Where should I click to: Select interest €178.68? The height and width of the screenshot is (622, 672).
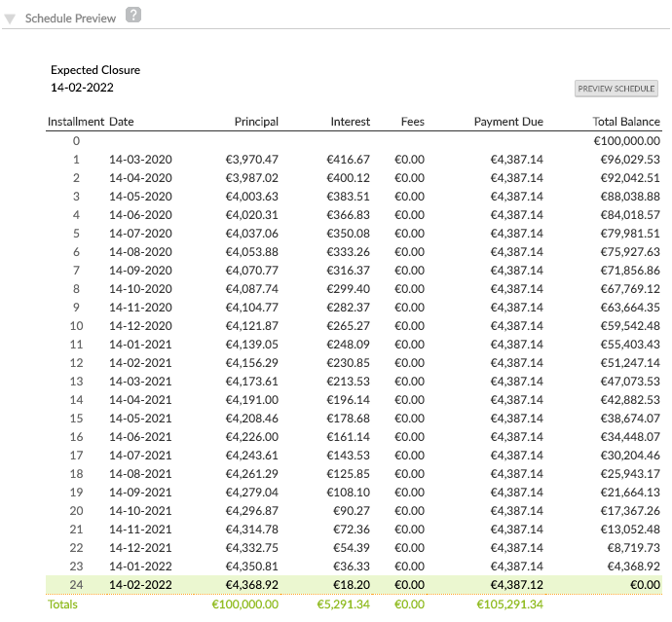[348, 419]
